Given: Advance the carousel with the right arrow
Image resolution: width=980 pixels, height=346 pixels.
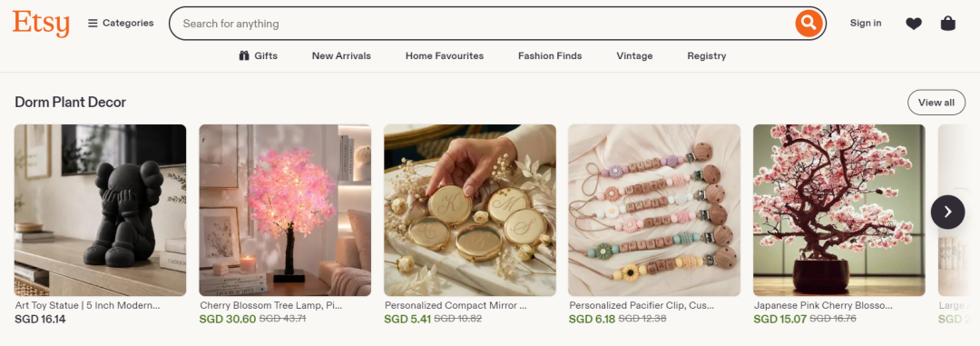Looking at the screenshot, I should 947,213.
